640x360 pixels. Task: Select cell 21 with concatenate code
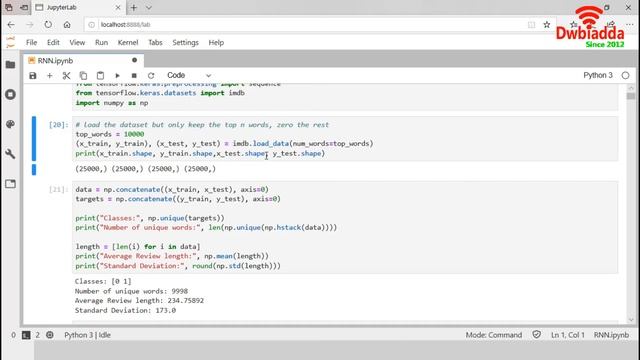click(x=345, y=227)
